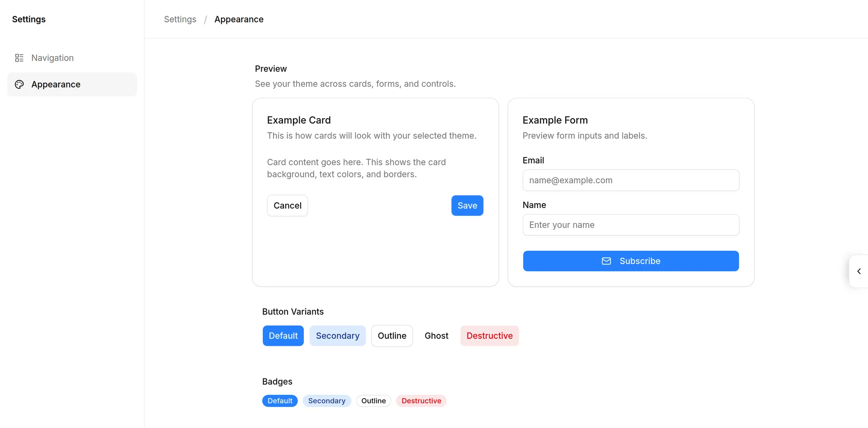The width and height of the screenshot is (868, 428).
Task: Click the Ghost button variant
Action: pyautogui.click(x=436, y=336)
